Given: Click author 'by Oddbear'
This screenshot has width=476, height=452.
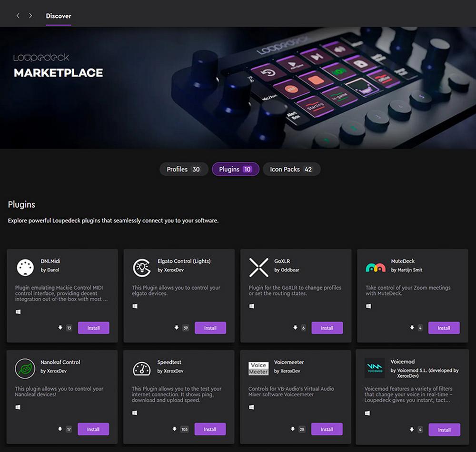Looking at the screenshot, I should (x=287, y=270).
